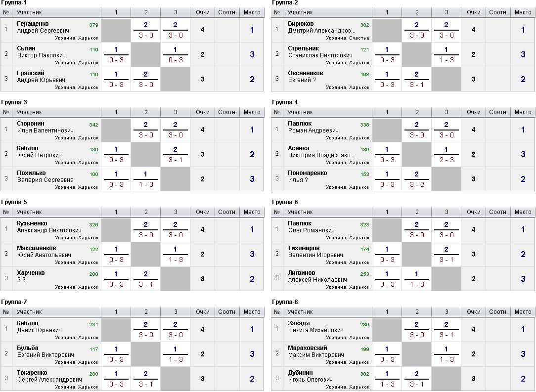Open Павлюк Роман Андреевич profile
Viewport: 536px width, 392px height.
pos(313,127)
